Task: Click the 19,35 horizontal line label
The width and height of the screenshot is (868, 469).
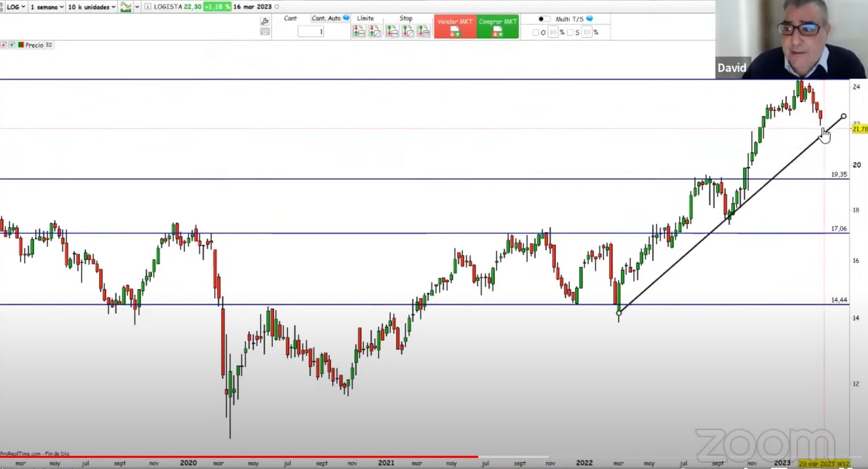Action: coord(839,174)
